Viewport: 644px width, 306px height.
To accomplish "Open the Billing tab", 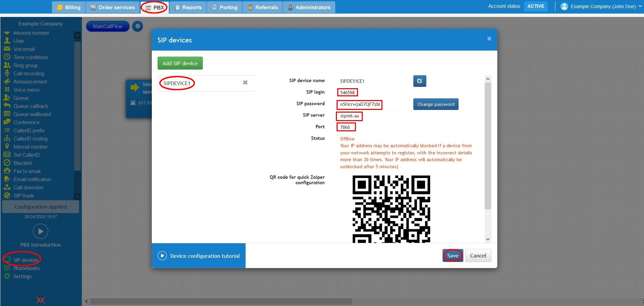I will [69, 7].
